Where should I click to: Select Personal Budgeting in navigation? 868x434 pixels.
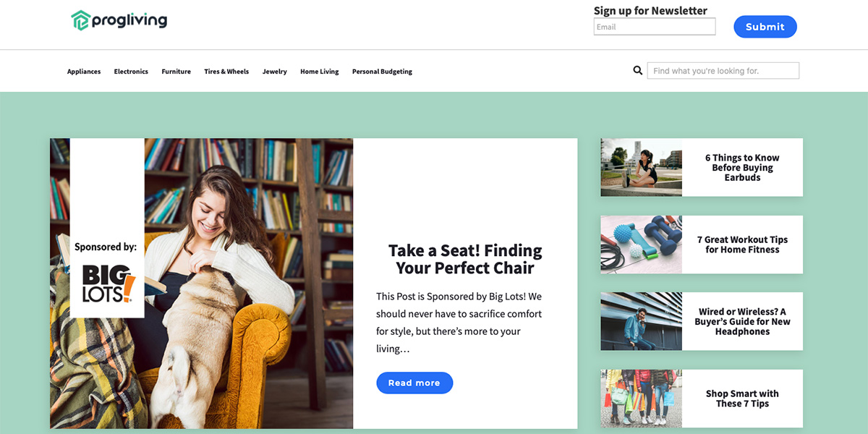tap(382, 72)
